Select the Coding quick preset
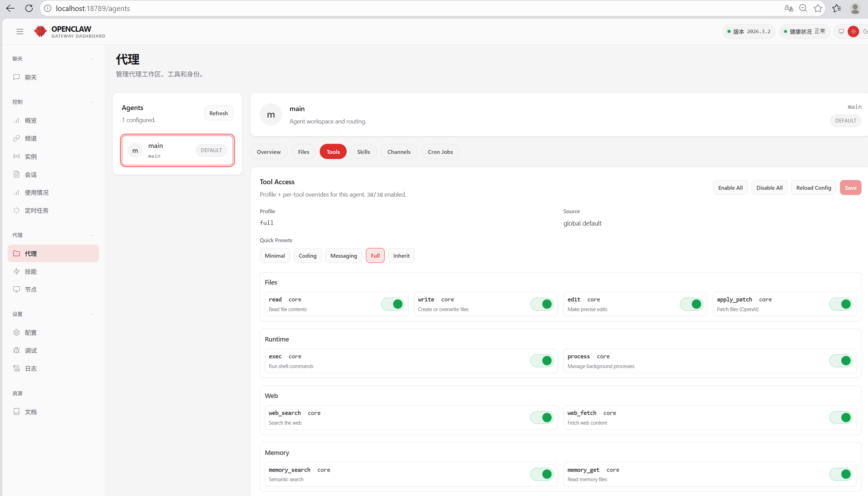Image resolution: width=868 pixels, height=496 pixels. click(307, 256)
